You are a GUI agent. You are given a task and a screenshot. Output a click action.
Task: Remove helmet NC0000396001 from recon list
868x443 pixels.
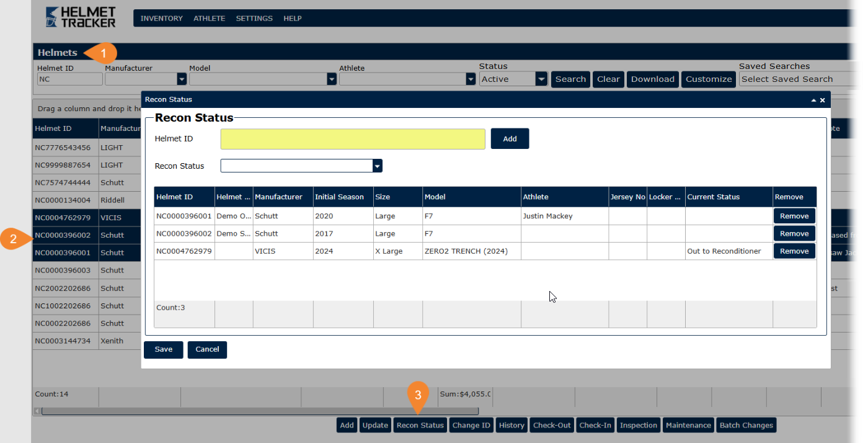[x=794, y=216]
